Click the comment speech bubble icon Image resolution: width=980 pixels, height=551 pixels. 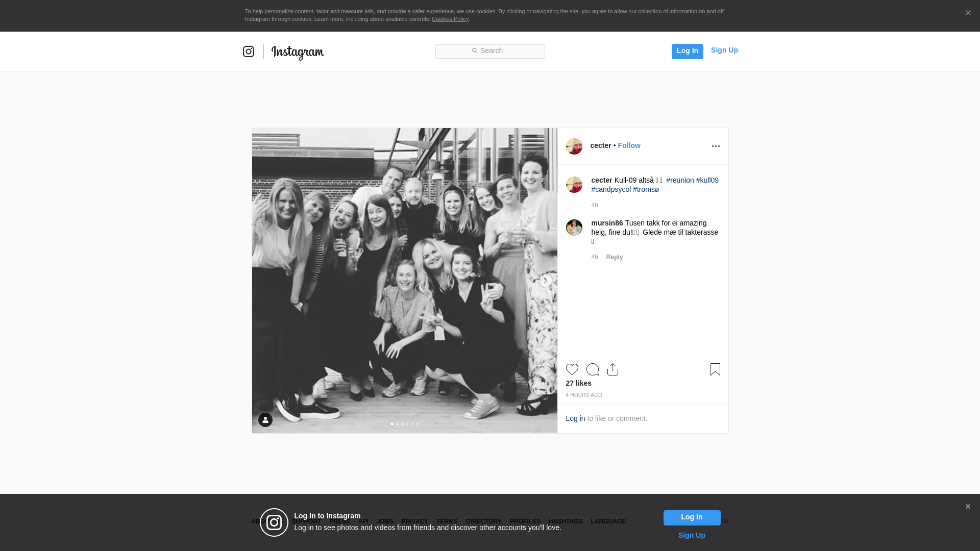click(593, 369)
